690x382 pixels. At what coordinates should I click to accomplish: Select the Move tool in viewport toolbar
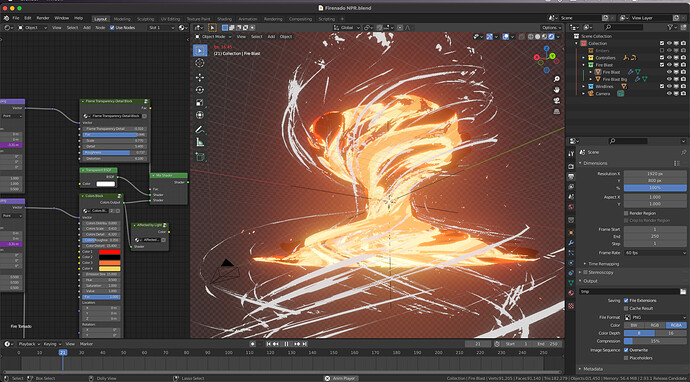click(200, 77)
